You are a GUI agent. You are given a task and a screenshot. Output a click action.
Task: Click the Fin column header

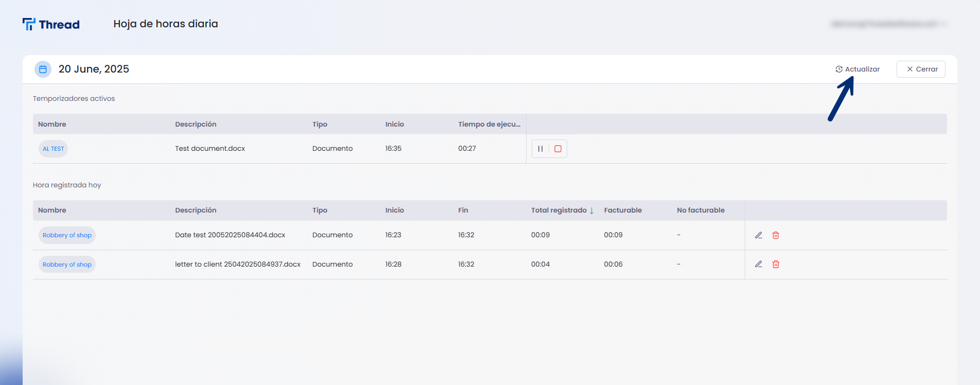point(463,211)
